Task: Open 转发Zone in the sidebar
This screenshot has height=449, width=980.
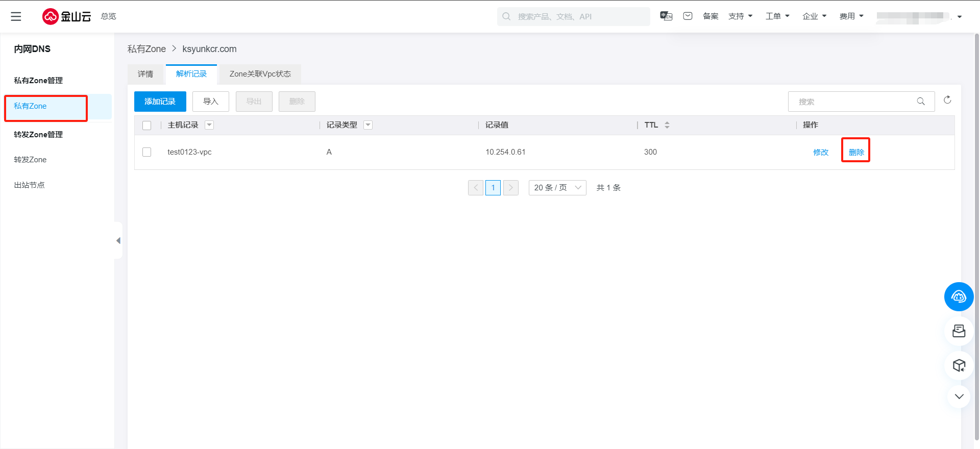Action: (x=30, y=160)
